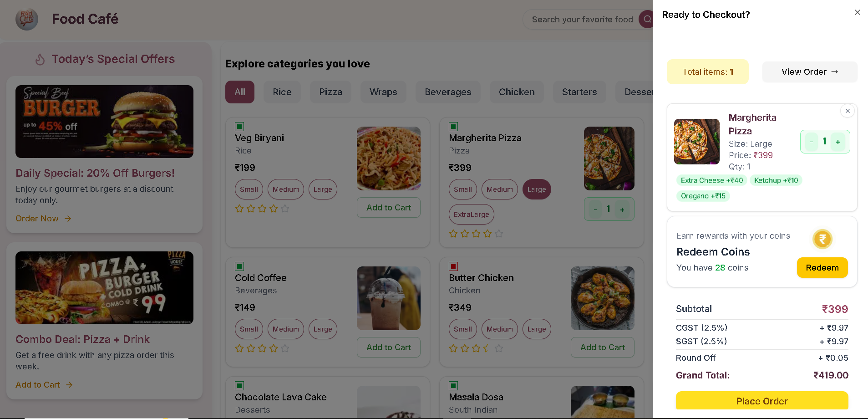Rate Veg Biryani with the fifth star
This screenshot has width=868, height=419.
tap(285, 209)
